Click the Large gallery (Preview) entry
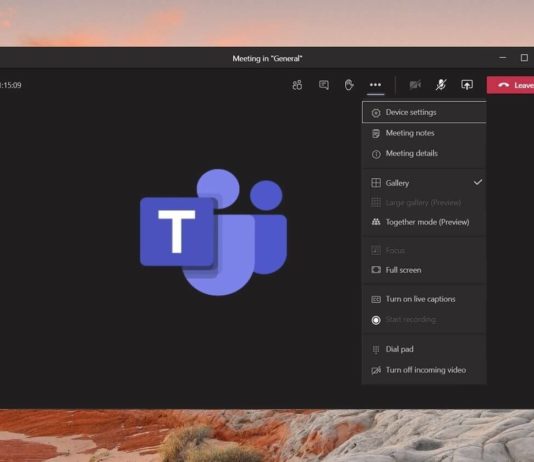The image size is (534, 462). pos(424,203)
